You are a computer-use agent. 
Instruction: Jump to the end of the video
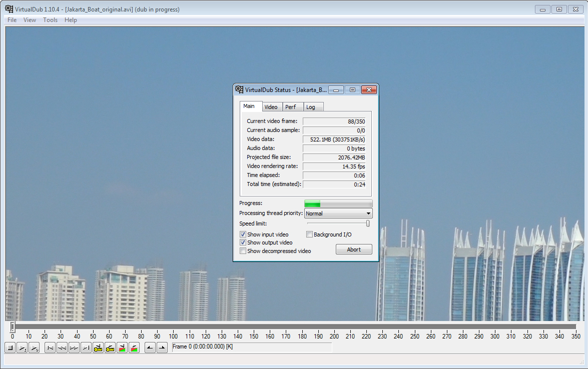coord(86,348)
